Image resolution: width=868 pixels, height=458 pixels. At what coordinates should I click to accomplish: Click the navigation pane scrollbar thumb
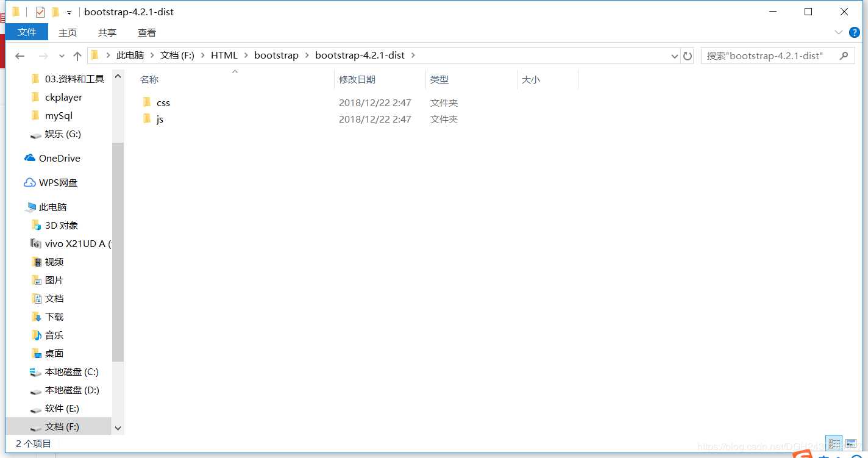[x=118, y=251]
